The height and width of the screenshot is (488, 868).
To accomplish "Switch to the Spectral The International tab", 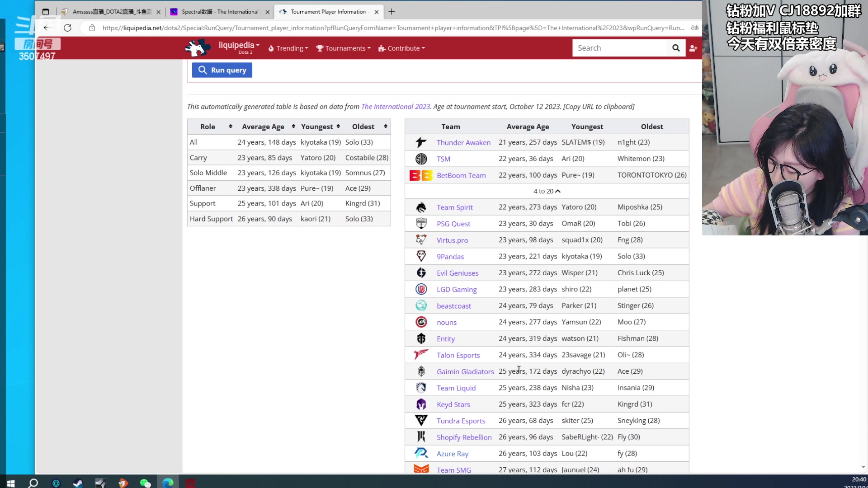I will tap(220, 12).
